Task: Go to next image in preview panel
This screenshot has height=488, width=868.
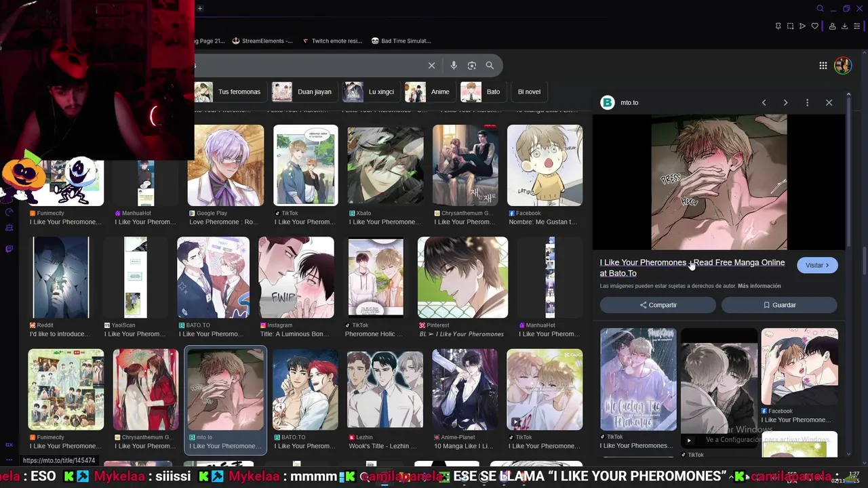Action: [785, 102]
